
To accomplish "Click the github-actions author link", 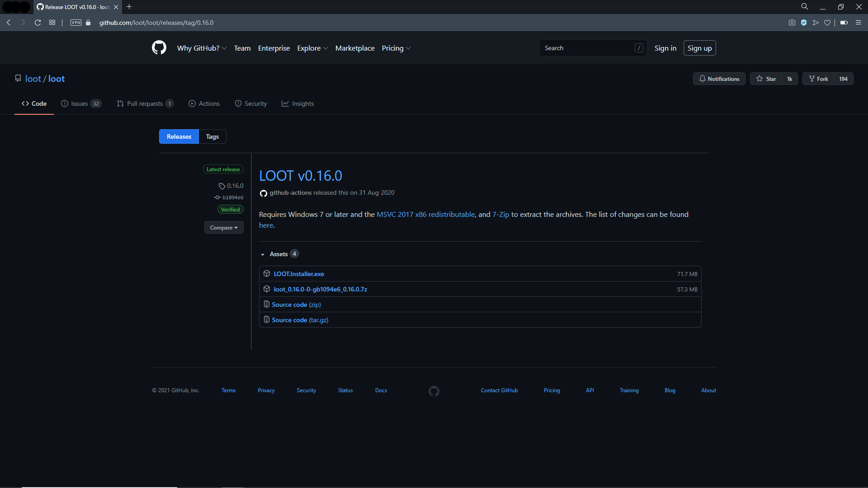I will coord(291,192).
